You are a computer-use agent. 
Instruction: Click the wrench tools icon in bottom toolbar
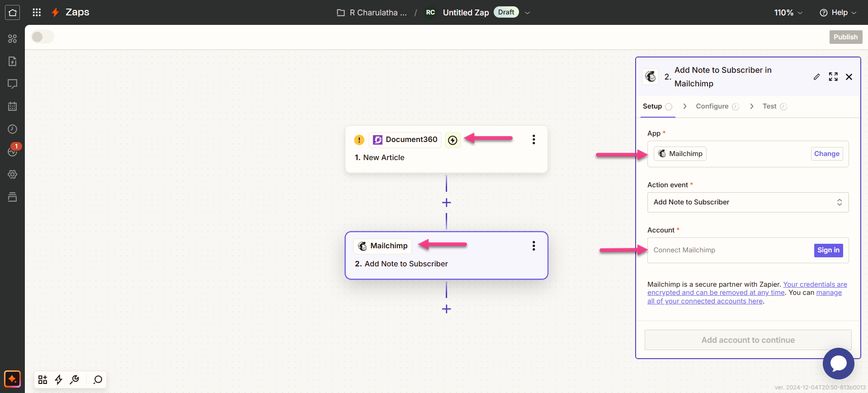[75, 379]
